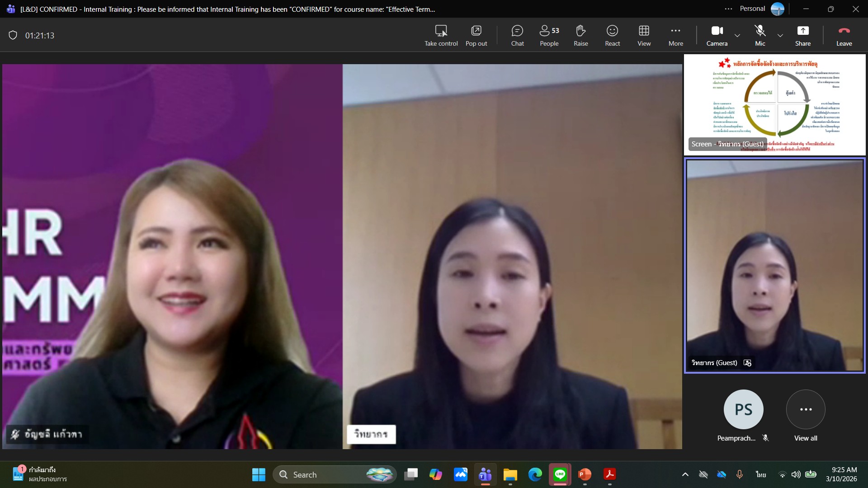Expand camera options chevron
The image size is (868, 488).
[x=737, y=36]
